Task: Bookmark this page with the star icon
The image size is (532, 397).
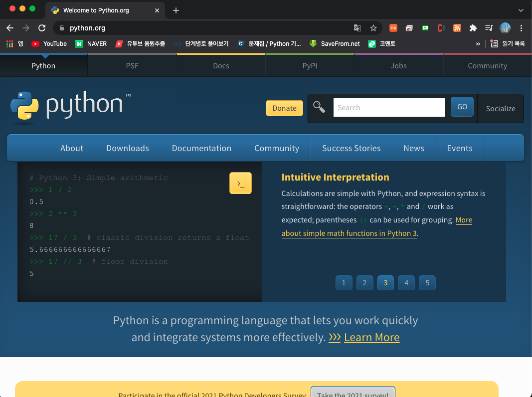Action: click(x=373, y=28)
